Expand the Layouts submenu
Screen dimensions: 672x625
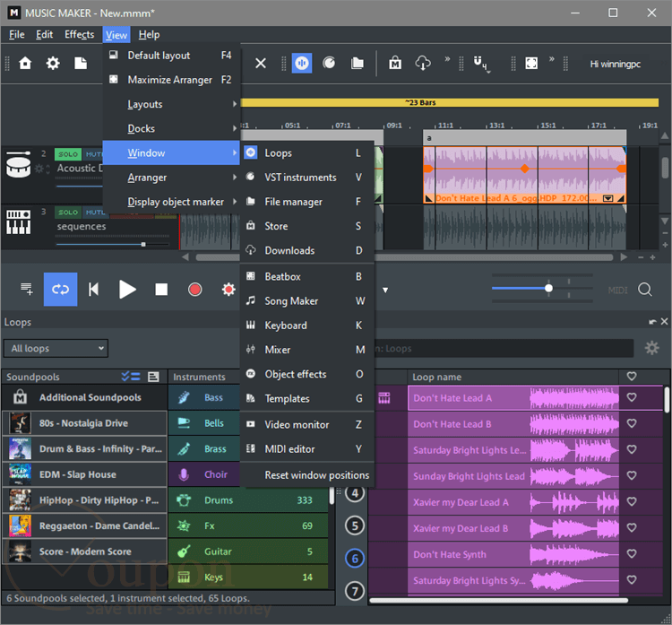pos(171,104)
